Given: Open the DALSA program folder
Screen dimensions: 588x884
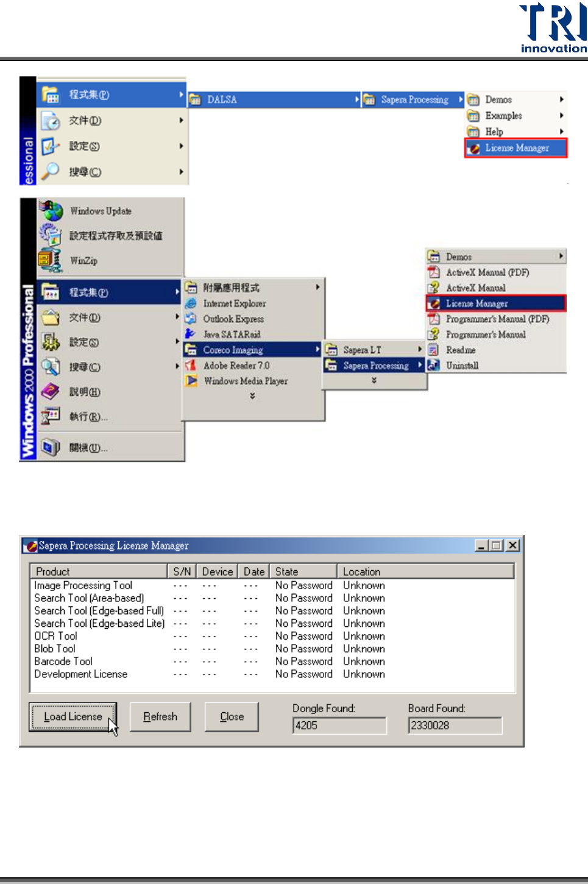Looking at the screenshot, I should click(274, 99).
